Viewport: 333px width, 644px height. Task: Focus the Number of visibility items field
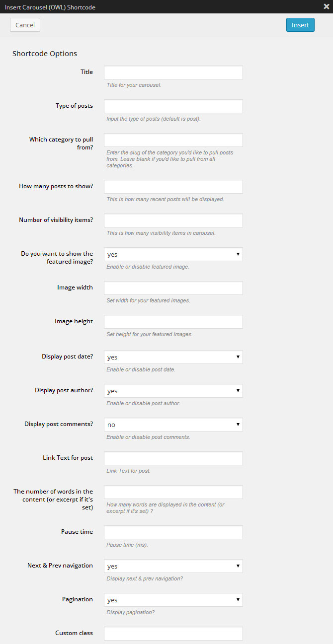click(173, 220)
